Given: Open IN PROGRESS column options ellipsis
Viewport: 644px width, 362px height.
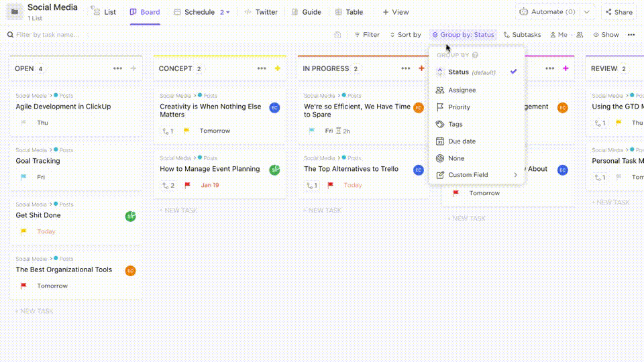Looking at the screenshot, I should [x=405, y=68].
